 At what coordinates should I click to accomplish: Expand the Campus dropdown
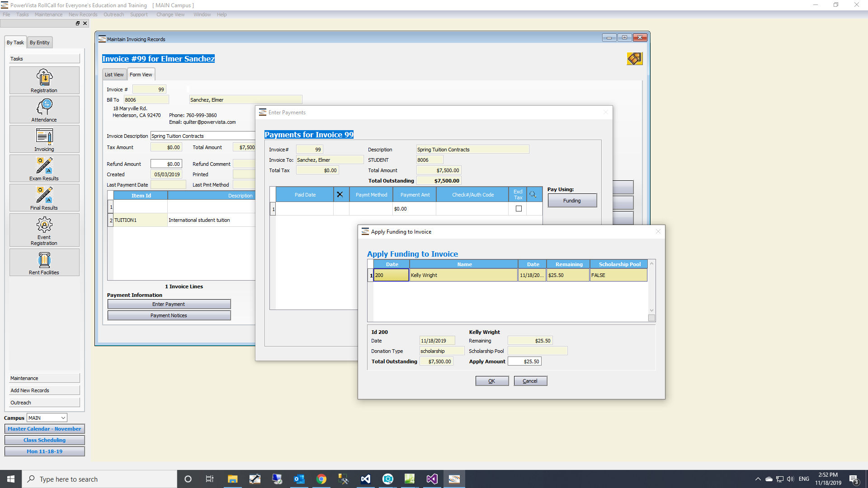(x=63, y=418)
